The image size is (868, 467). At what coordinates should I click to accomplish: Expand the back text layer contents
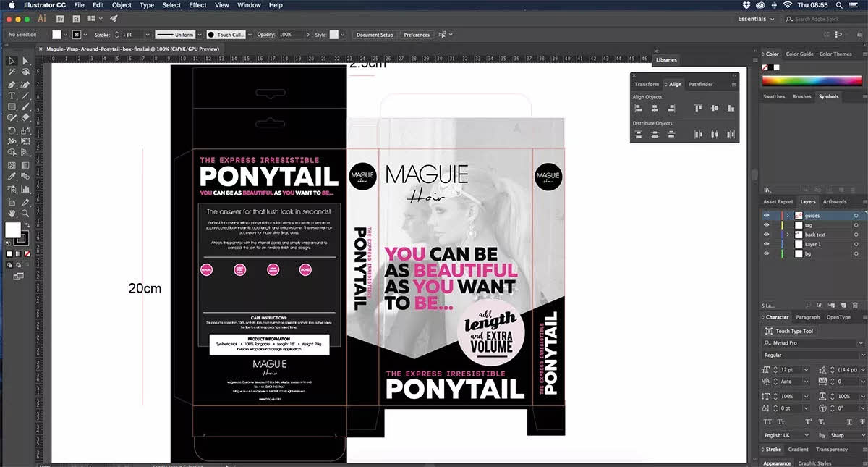787,235
